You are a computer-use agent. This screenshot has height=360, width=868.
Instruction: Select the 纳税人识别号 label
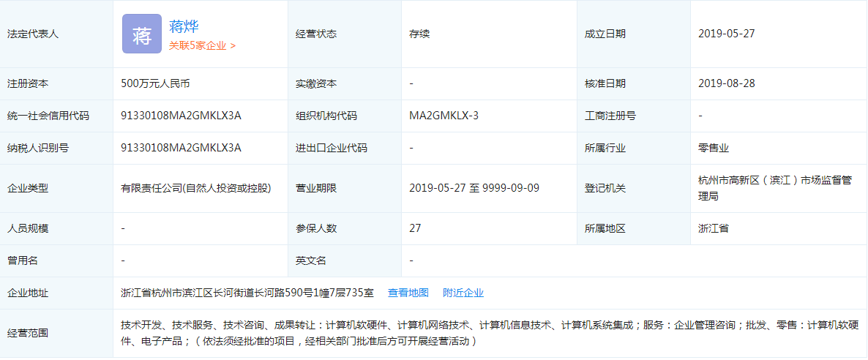point(38,149)
